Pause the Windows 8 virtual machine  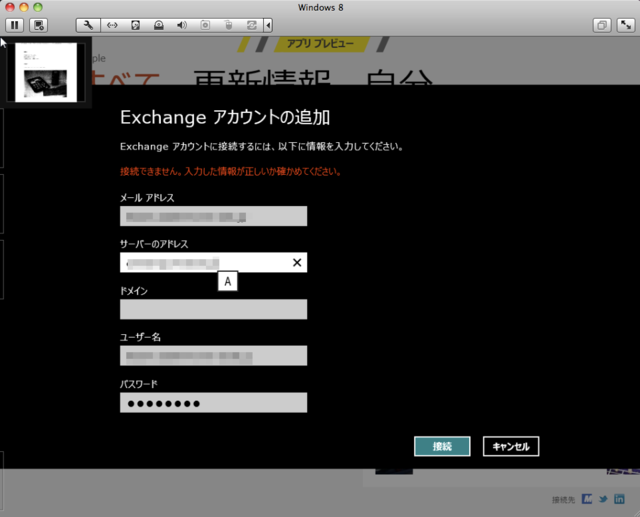pos(15,25)
